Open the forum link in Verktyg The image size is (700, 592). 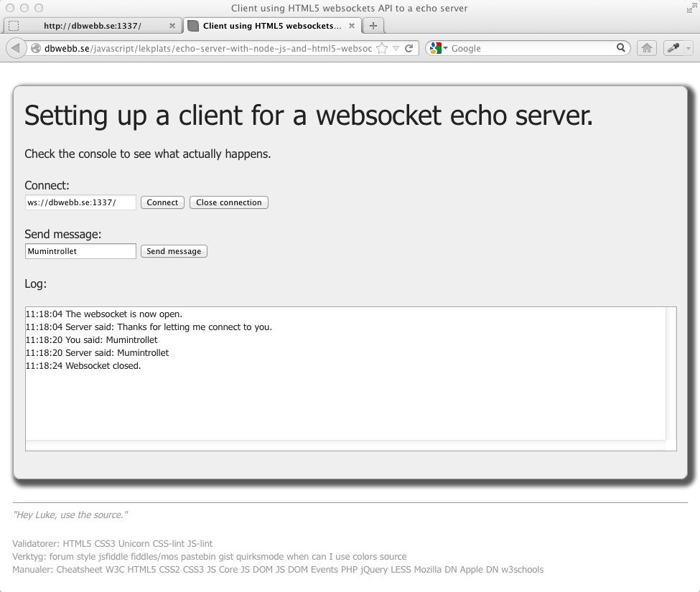click(x=62, y=556)
